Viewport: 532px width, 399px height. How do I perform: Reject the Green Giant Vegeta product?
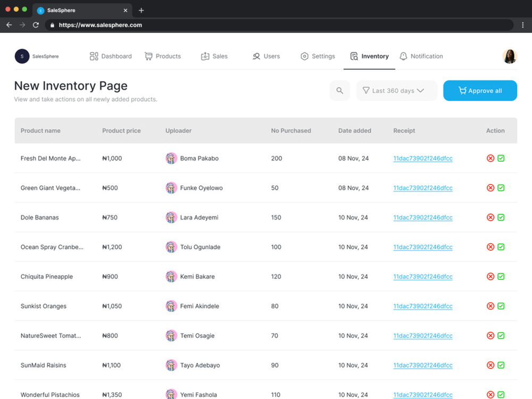pos(491,188)
